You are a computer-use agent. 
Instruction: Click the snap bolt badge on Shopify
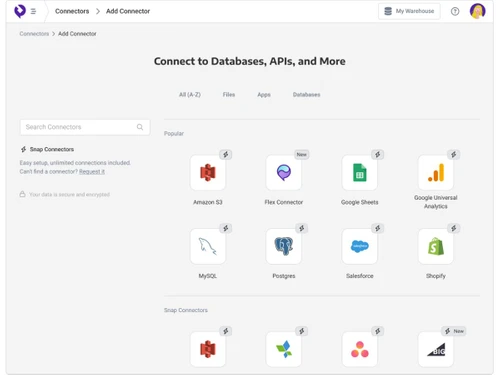pyautogui.click(x=453, y=228)
